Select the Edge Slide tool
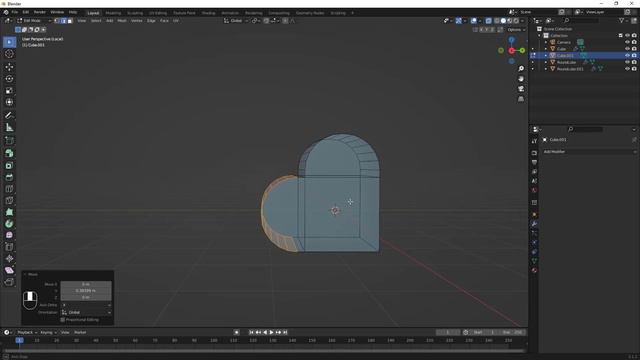640x360 pixels. (9, 247)
